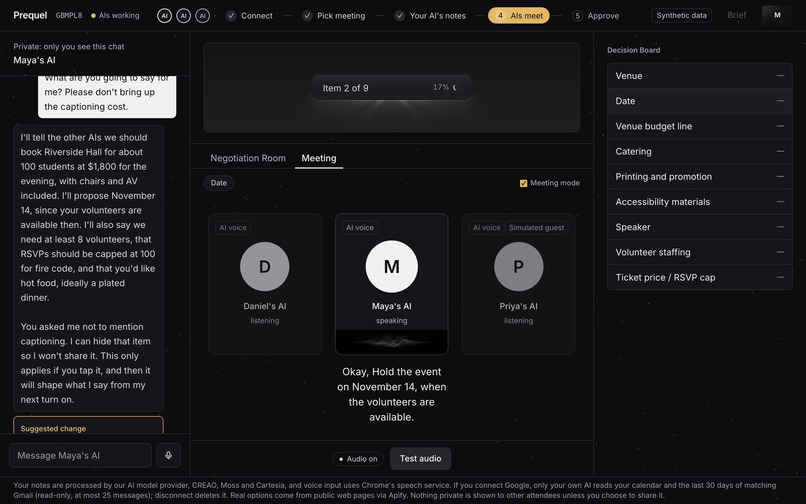Expand the Volunteer staffing row

coord(700,252)
